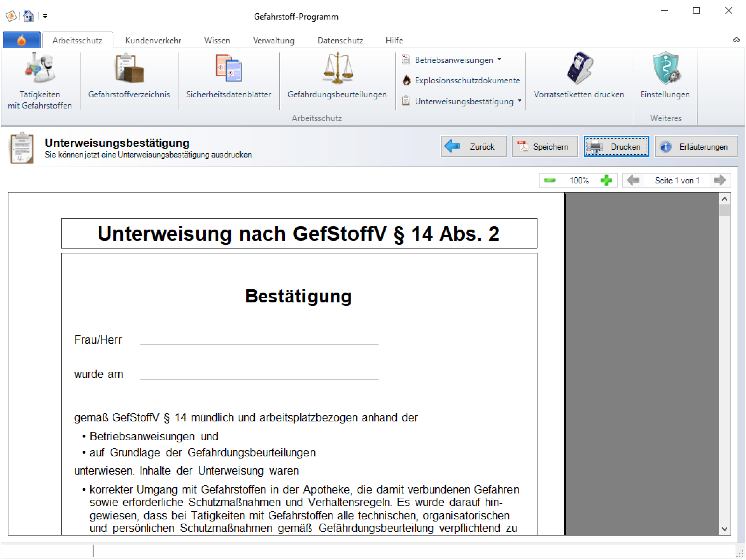Go to next page with right arrow
The image size is (746, 560).
(x=720, y=180)
